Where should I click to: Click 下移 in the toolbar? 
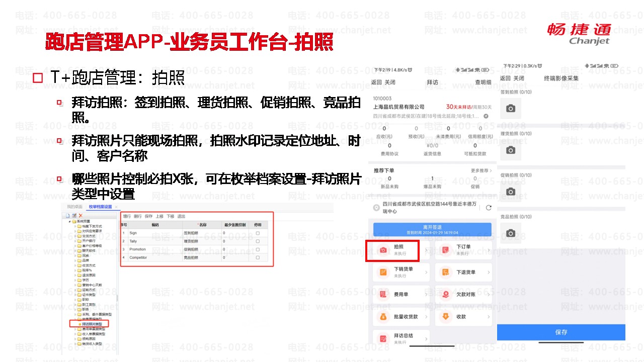click(x=171, y=216)
